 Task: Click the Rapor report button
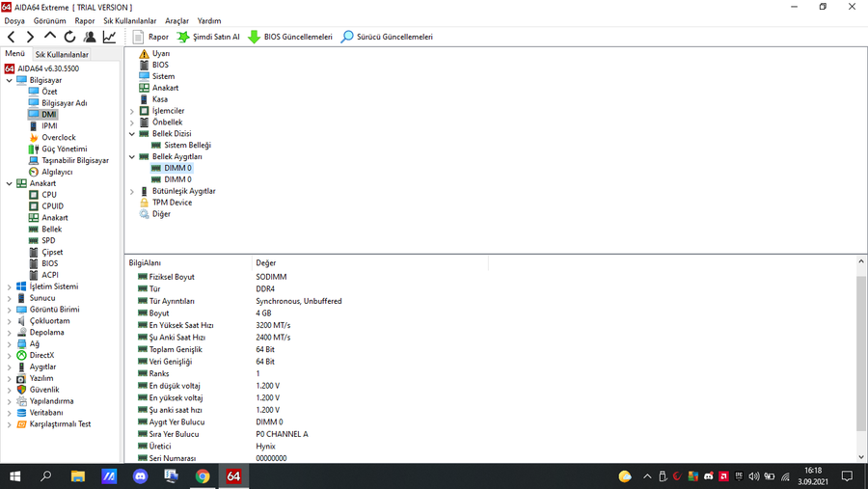click(150, 37)
